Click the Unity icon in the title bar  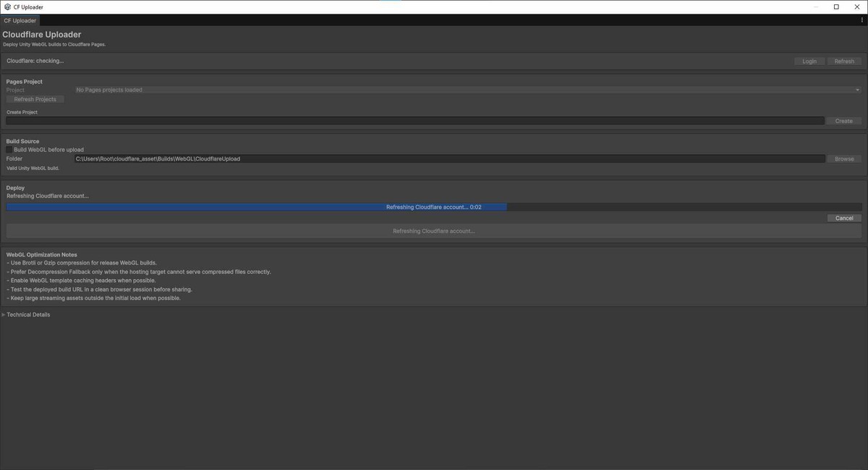tap(7, 7)
